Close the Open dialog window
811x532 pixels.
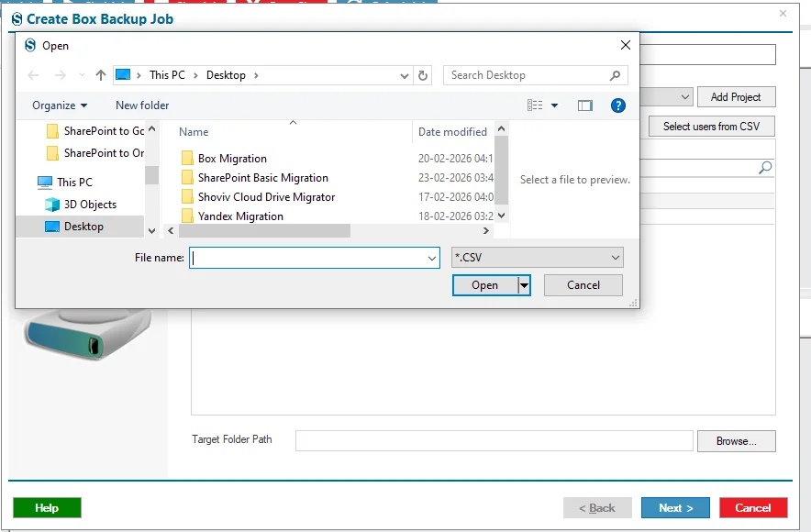626,46
